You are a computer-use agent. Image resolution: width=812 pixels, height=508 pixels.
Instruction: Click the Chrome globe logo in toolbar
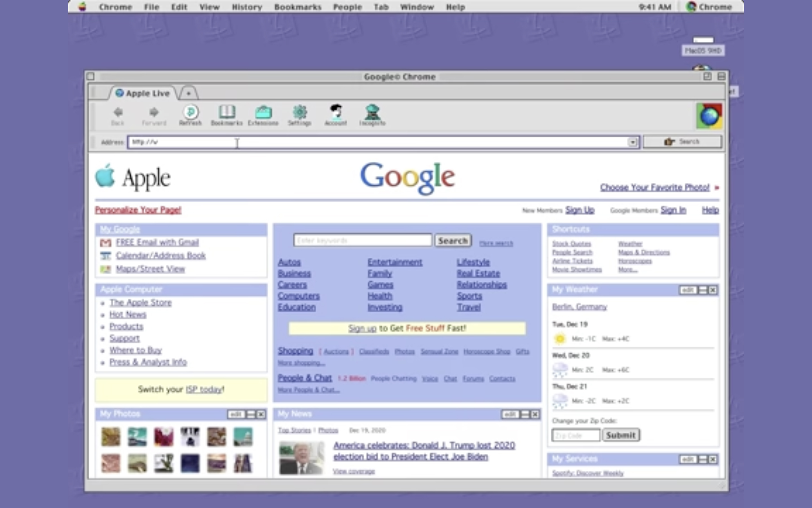pyautogui.click(x=709, y=116)
